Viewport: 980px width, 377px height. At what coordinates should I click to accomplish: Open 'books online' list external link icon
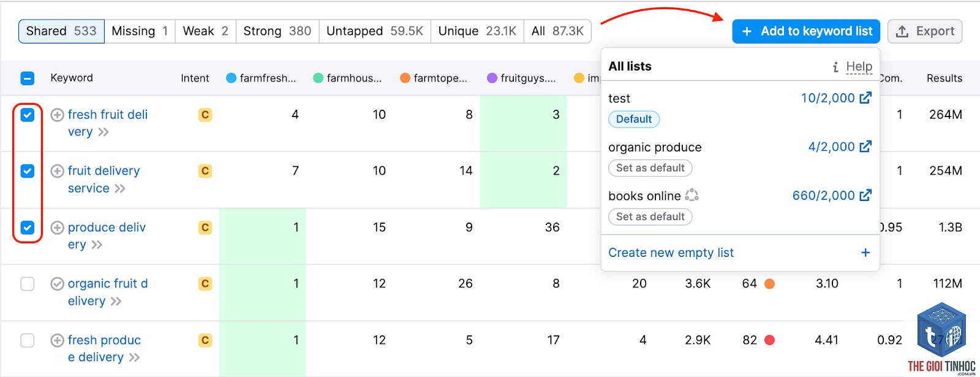click(x=865, y=195)
